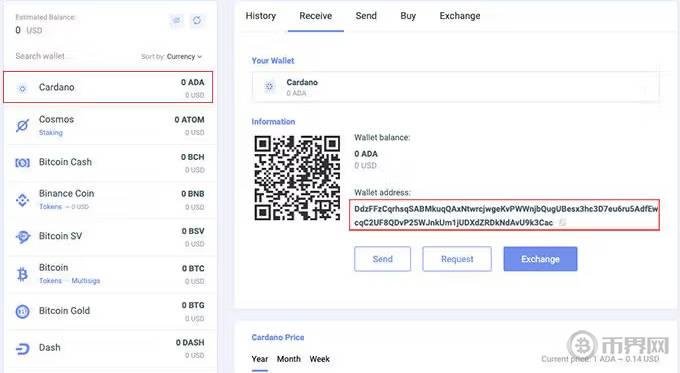Click the Bitcoin logo icon
The width and height of the screenshot is (680, 373).
[x=22, y=274]
